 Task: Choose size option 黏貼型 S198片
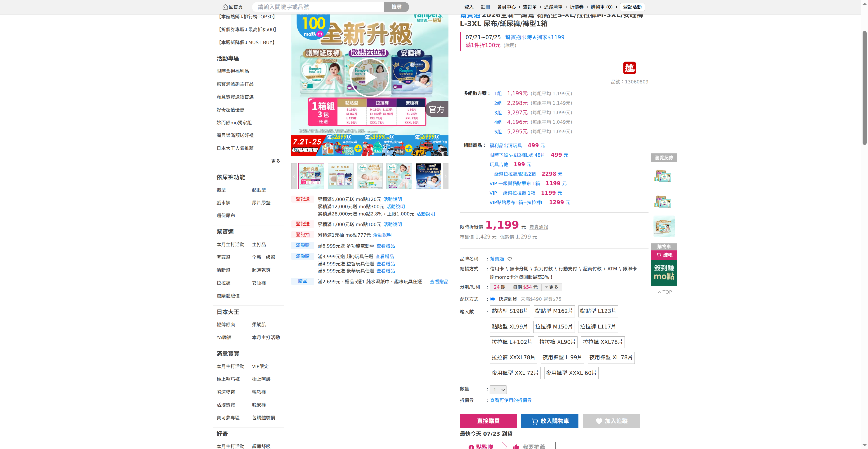tap(509, 311)
